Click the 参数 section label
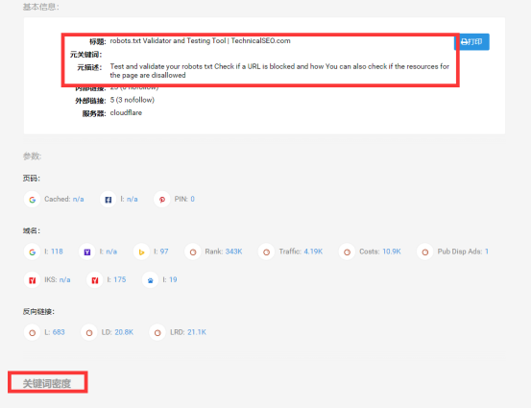Screen dimensions: 532x408 (32, 156)
